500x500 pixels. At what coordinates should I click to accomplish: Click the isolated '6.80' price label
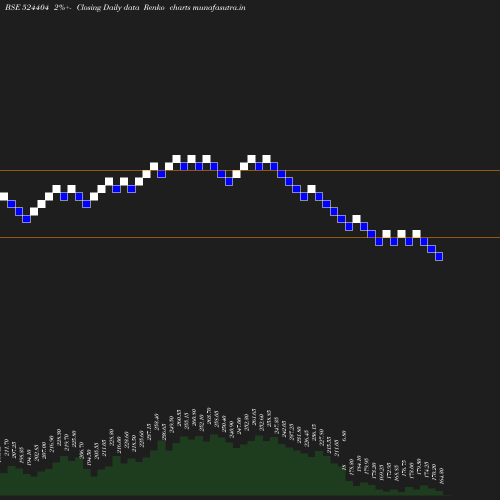[x=344, y=435]
